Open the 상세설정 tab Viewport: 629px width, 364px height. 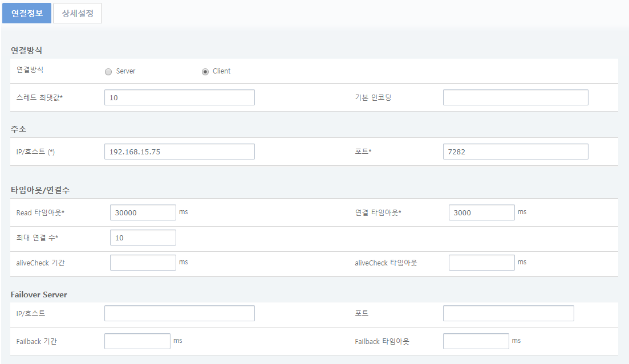(78, 13)
